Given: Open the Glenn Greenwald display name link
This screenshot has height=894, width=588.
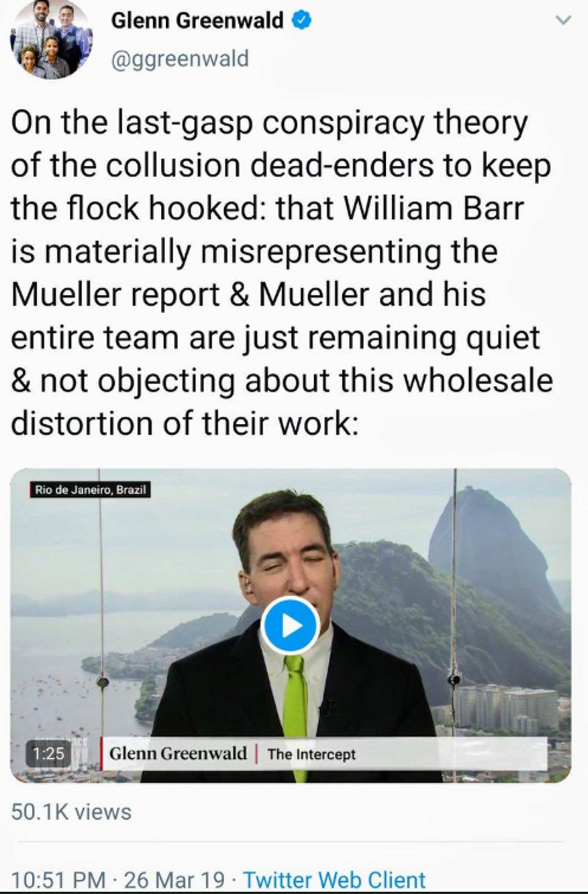Looking at the screenshot, I should [x=197, y=21].
